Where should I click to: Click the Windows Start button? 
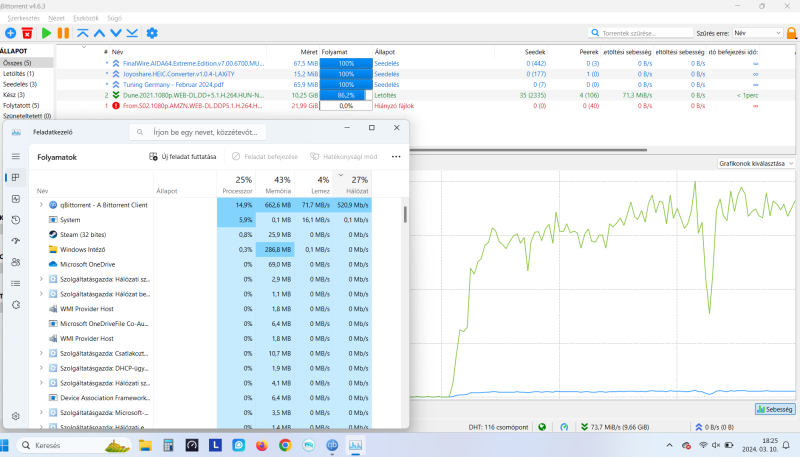(x=5, y=445)
